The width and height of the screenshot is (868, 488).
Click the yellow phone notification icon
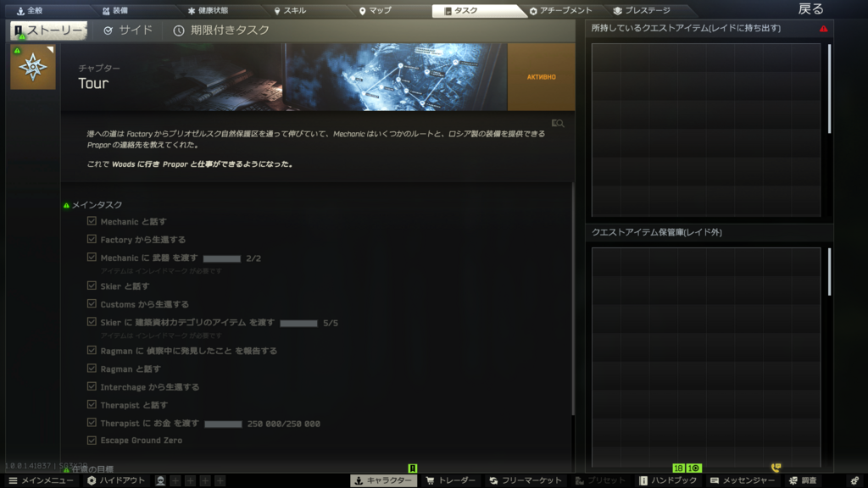pyautogui.click(x=775, y=468)
